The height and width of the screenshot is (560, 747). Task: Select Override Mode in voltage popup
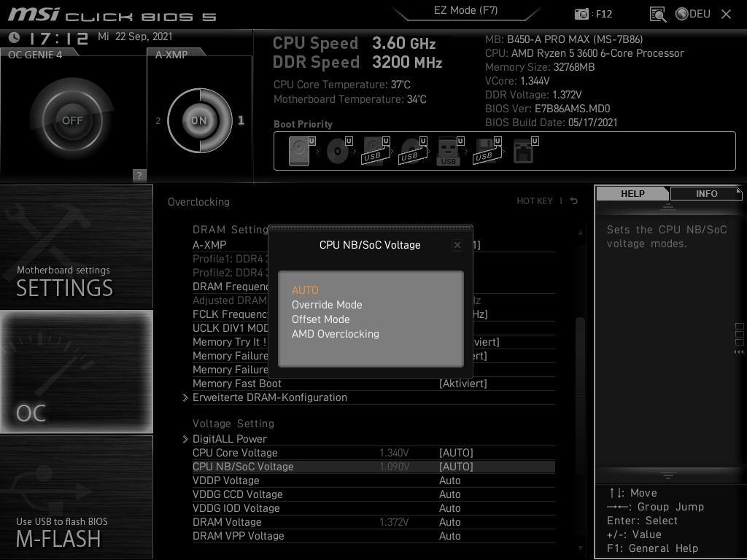coord(327,305)
